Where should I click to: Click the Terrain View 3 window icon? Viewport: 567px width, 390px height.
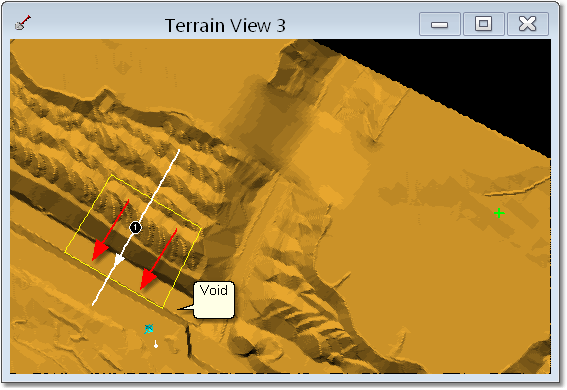point(23,23)
